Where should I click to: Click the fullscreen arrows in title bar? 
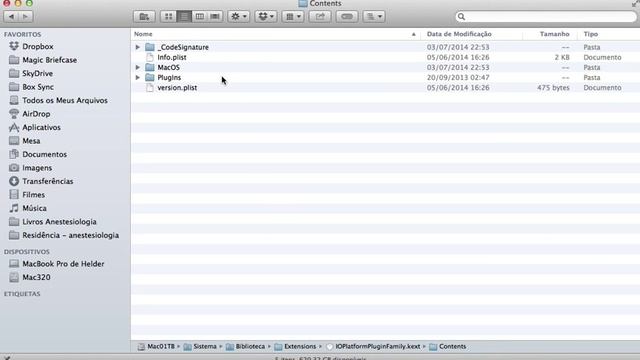click(635, 3)
